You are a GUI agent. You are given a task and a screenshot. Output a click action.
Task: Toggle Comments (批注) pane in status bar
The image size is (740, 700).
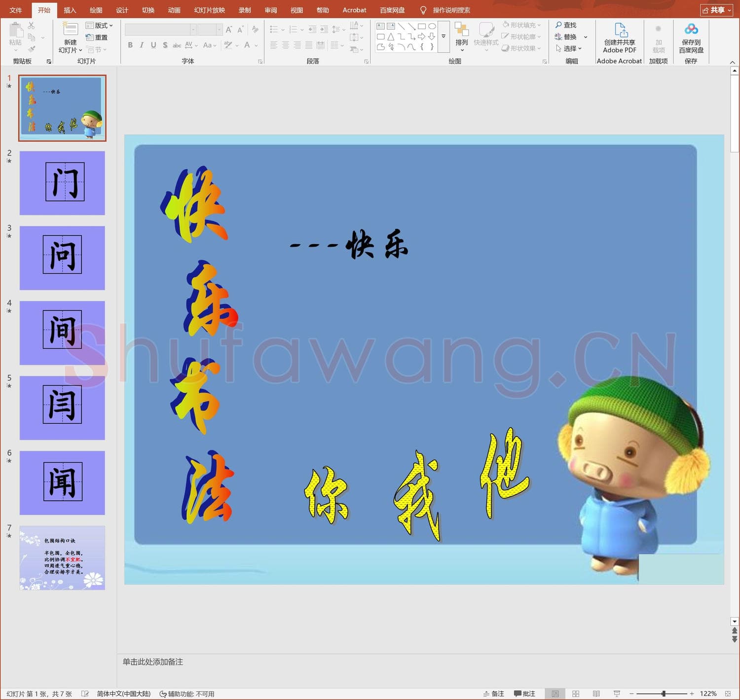tap(525, 694)
